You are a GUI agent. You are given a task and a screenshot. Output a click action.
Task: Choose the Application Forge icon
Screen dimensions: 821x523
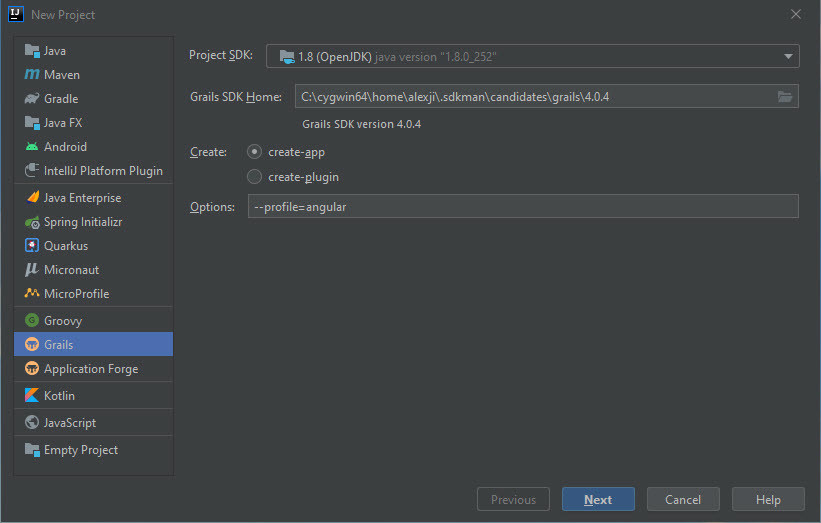[x=32, y=369]
